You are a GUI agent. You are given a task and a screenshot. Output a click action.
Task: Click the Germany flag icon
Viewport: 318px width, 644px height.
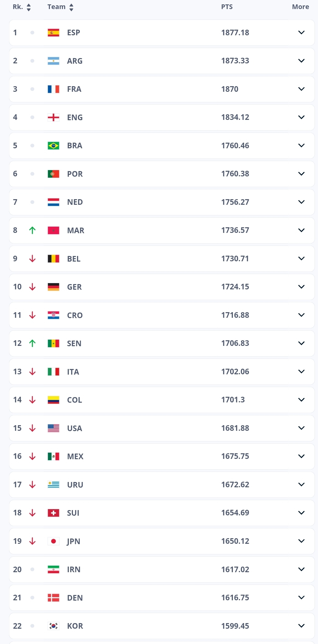pyautogui.click(x=53, y=287)
